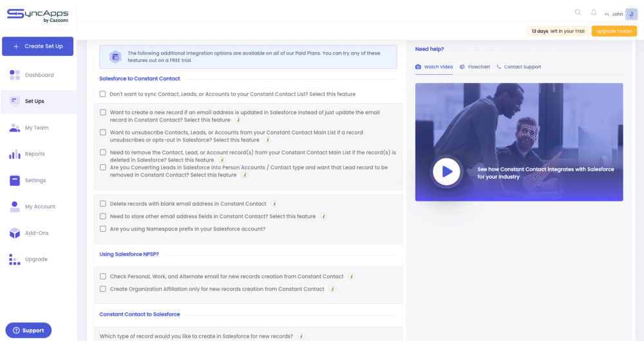Switch to the Watch Video tab

[433, 67]
